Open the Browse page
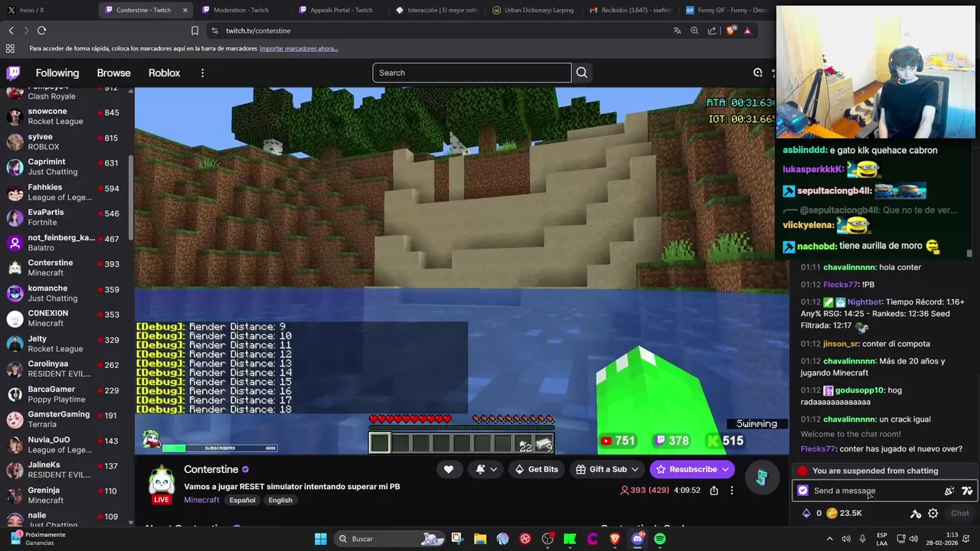The image size is (980, 551). 113,73
